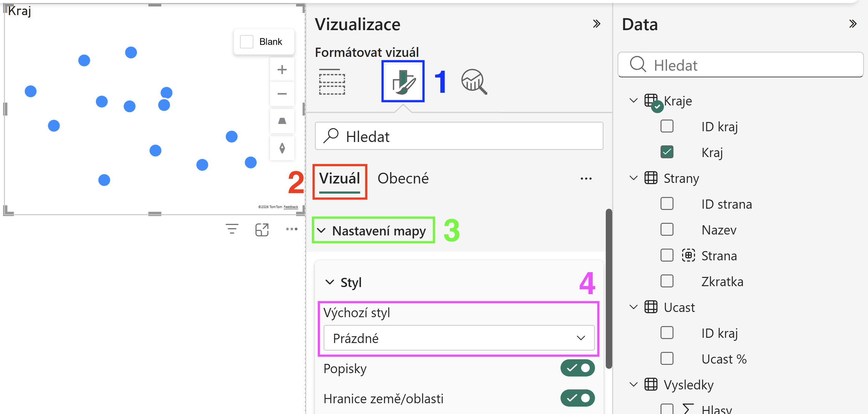Collapse the Vizualizace pane
The height and width of the screenshot is (414, 868).
pos(597,24)
